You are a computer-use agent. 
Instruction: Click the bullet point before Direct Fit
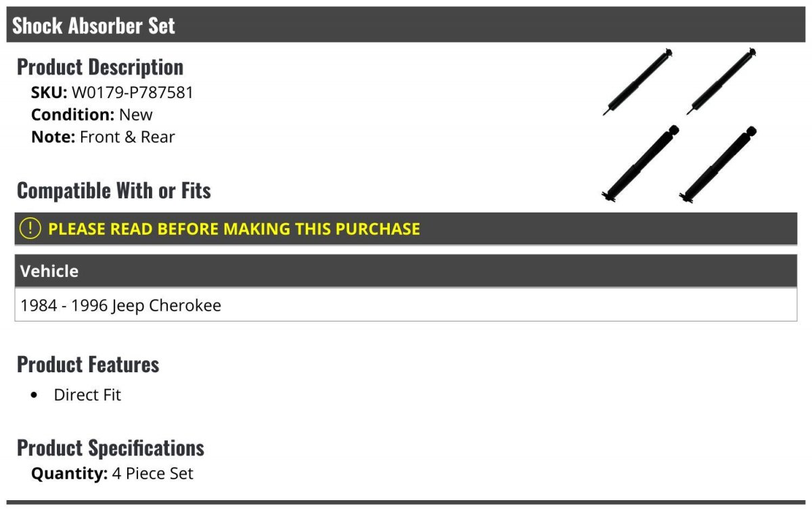pos(35,396)
